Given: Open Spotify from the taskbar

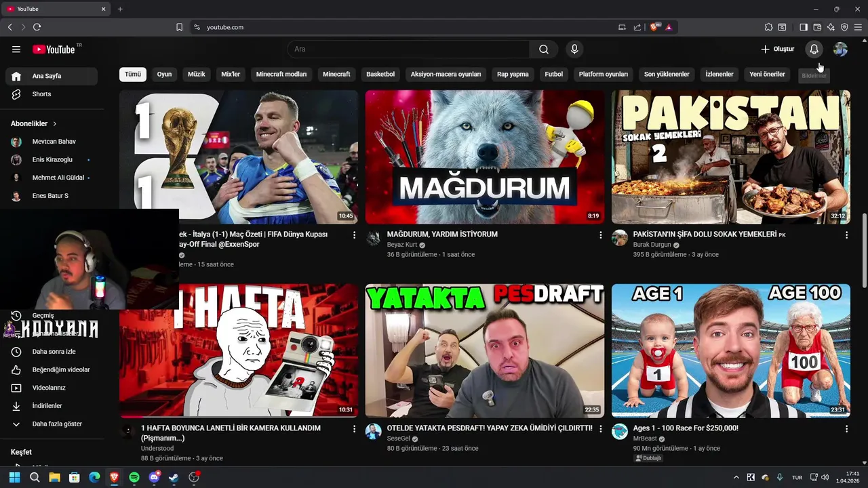Looking at the screenshot, I should point(134,477).
